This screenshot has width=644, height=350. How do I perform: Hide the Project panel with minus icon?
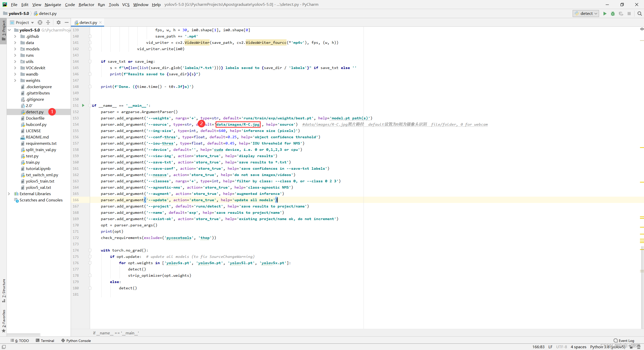[67, 22]
